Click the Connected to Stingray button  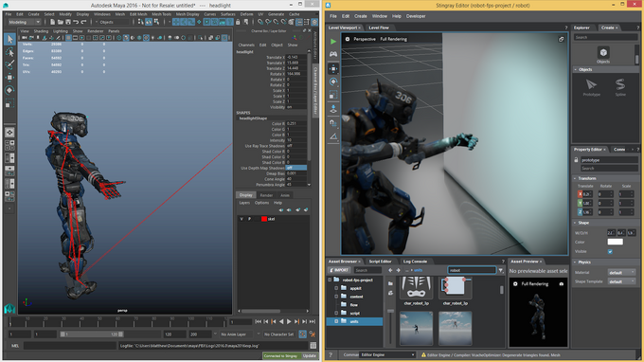point(281,355)
